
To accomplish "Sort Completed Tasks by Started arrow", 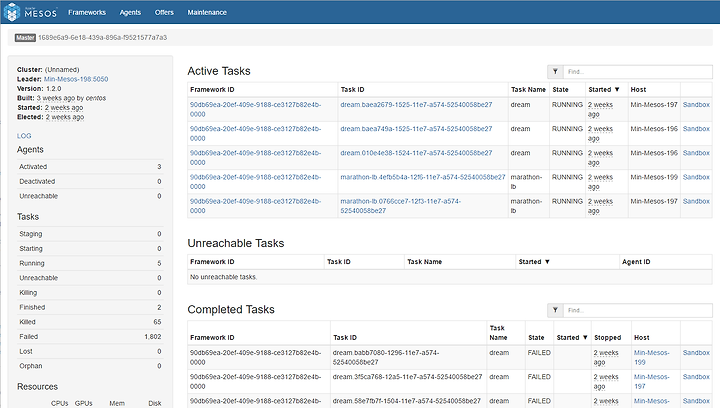I will (585, 337).
